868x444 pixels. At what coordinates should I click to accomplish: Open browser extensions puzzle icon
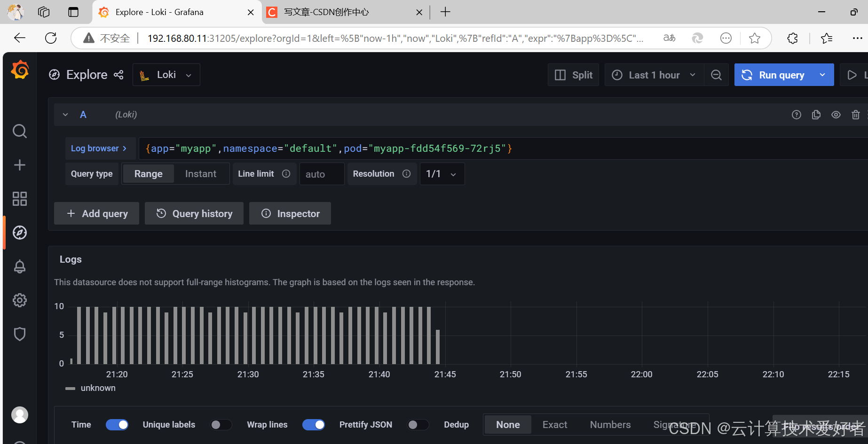click(x=792, y=38)
